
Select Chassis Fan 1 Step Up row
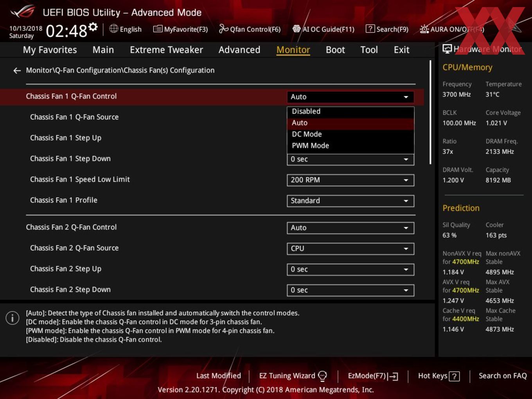click(x=66, y=138)
